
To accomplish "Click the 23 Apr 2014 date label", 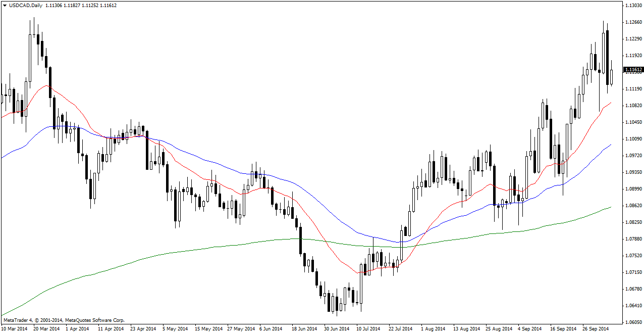I will [x=143, y=329].
